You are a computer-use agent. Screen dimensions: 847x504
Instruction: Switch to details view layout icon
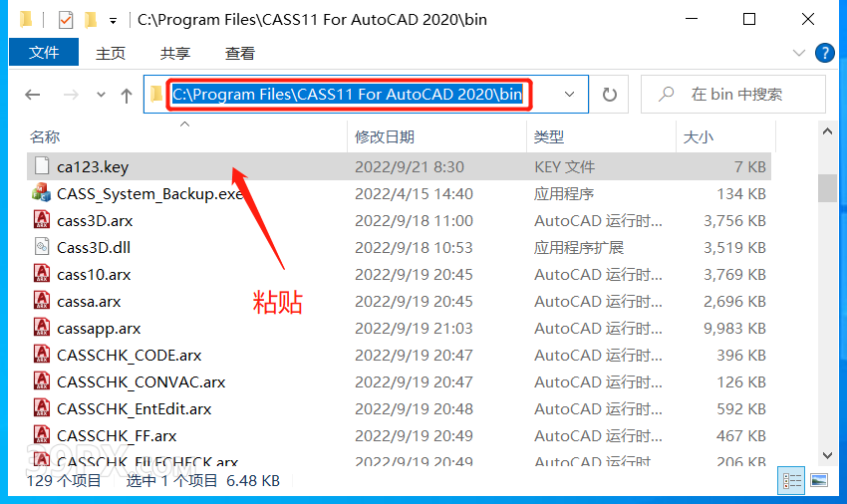pos(791,480)
